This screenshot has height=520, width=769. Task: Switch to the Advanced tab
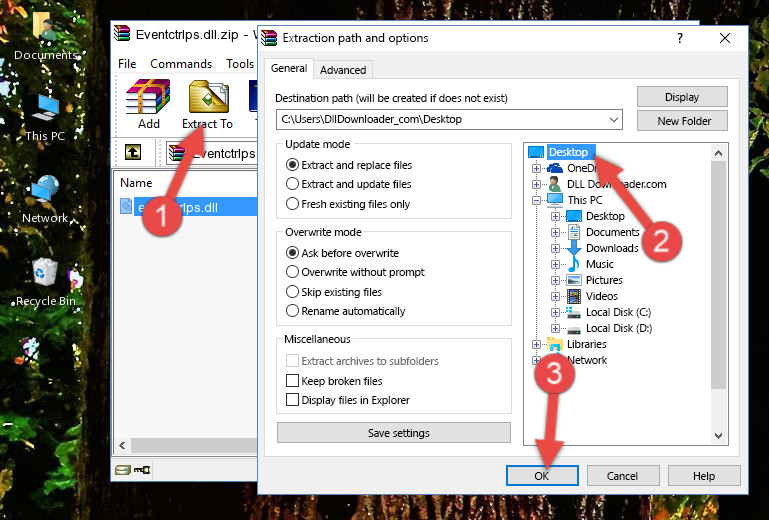click(x=343, y=70)
